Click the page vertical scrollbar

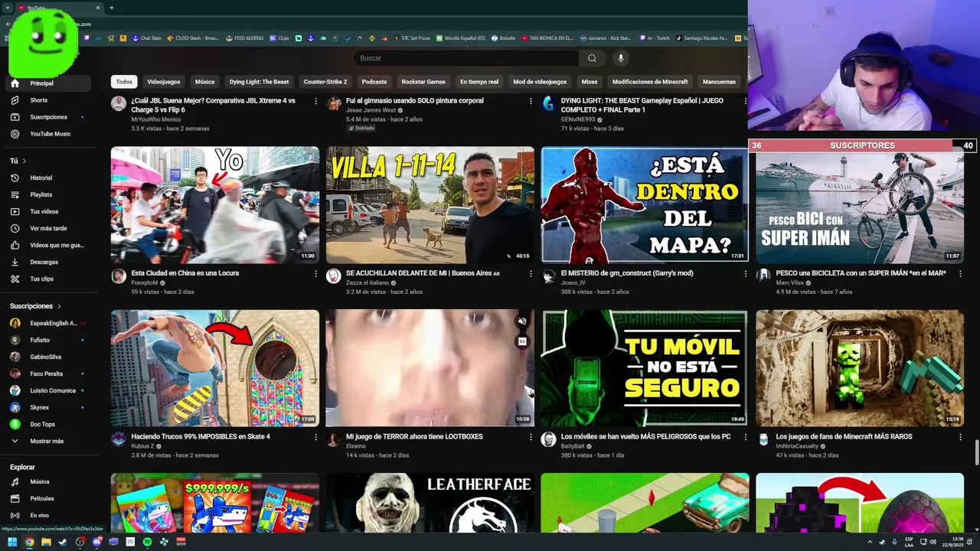pos(975,452)
